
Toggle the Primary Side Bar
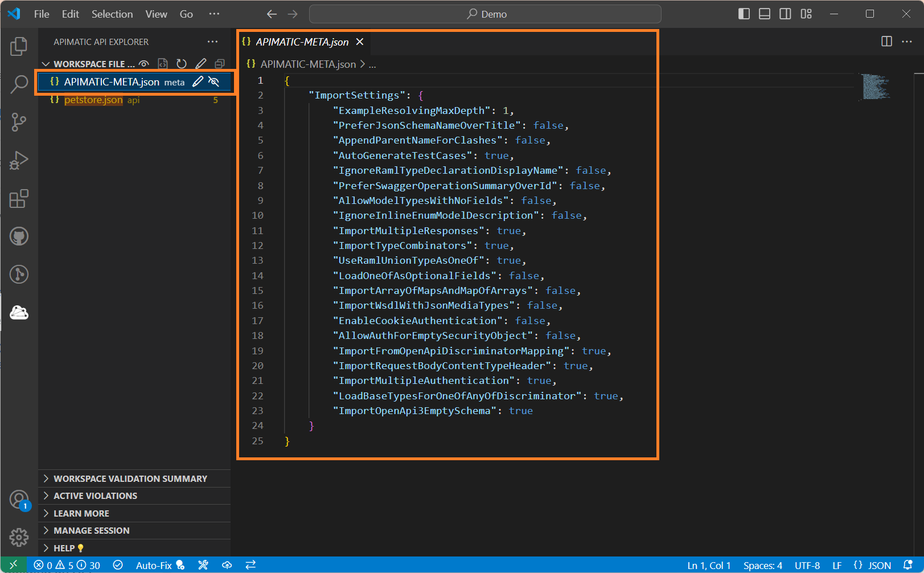coord(744,14)
